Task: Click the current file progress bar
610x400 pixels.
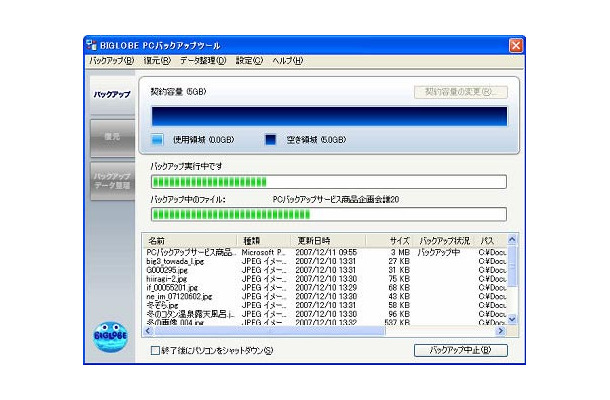Action: coord(329,214)
